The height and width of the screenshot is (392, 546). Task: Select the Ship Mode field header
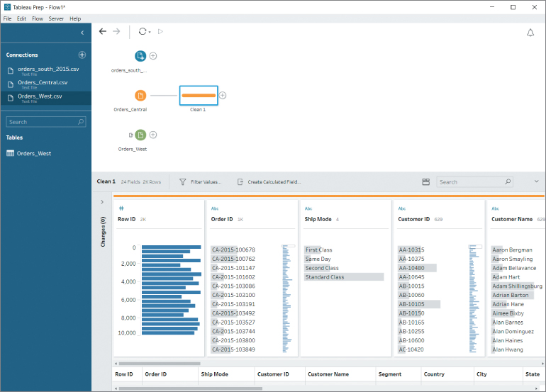[x=318, y=219]
